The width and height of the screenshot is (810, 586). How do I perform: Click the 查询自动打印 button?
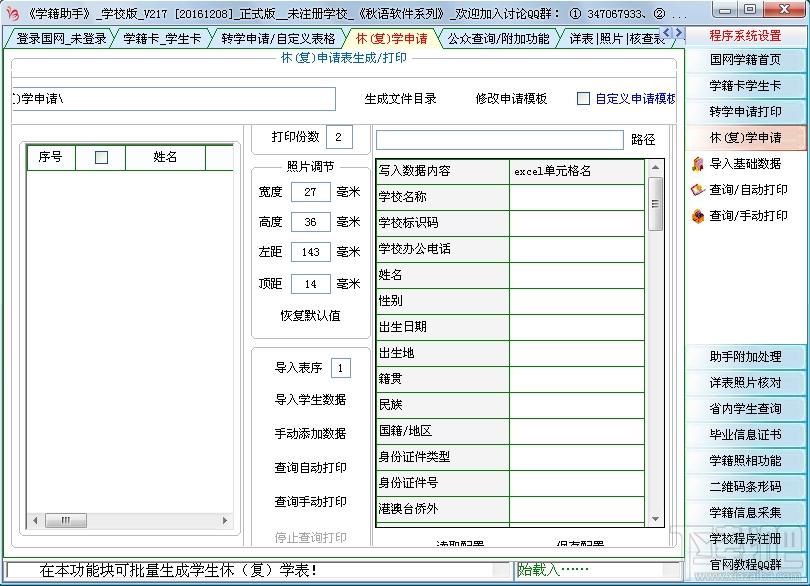[310, 468]
